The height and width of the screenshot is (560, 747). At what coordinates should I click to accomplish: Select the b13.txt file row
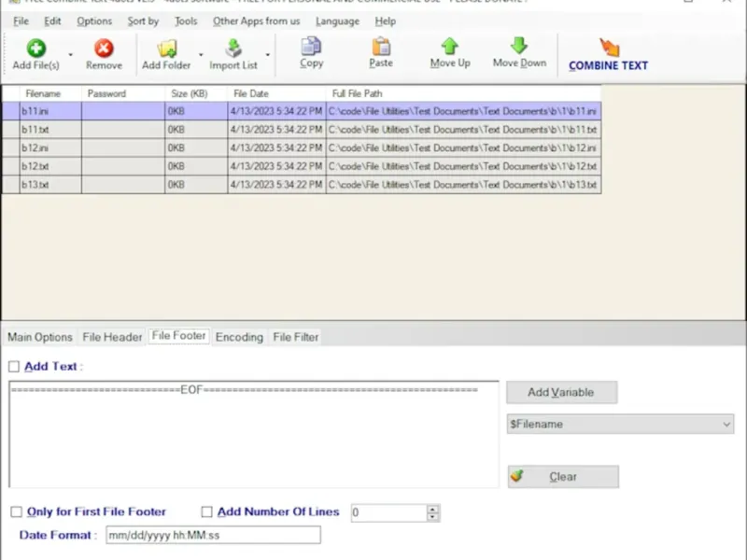[302, 184]
